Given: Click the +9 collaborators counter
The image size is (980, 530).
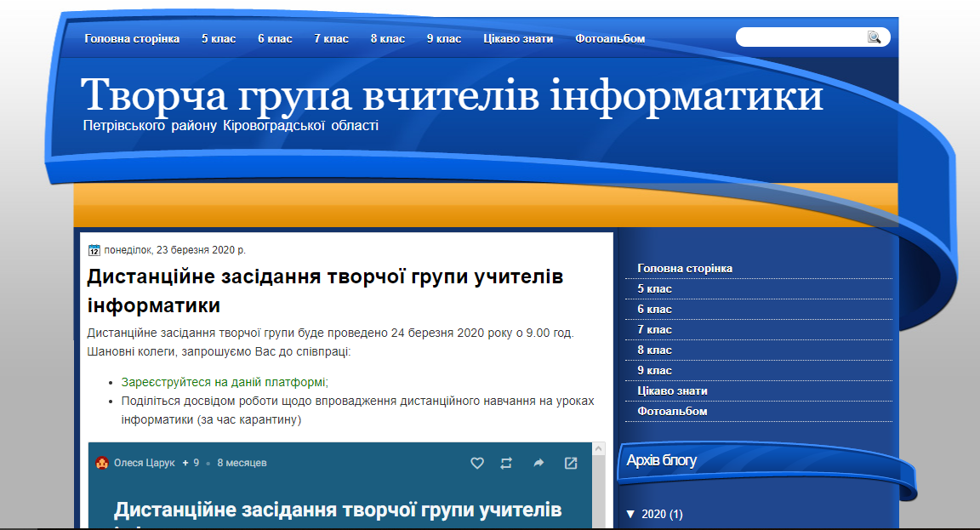Looking at the screenshot, I should tap(191, 463).
